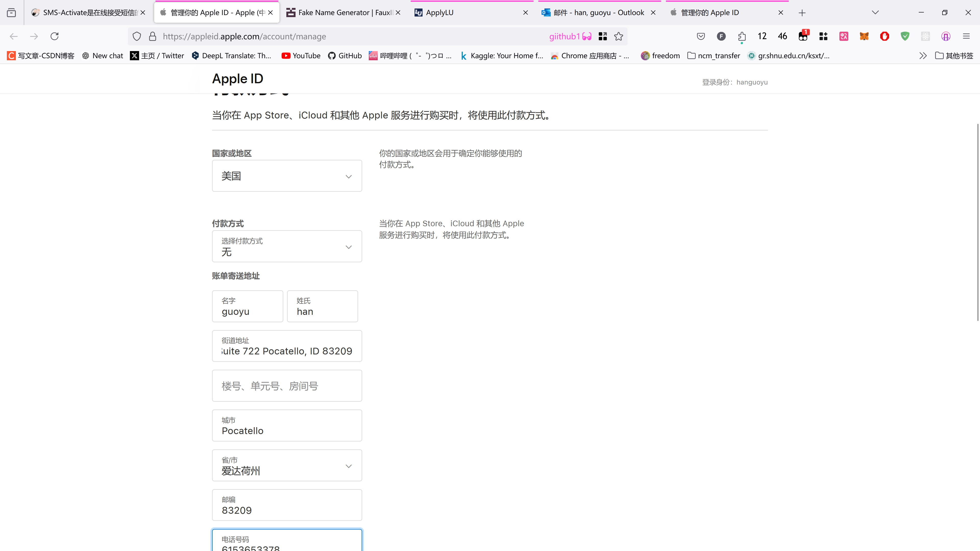Open the Firefox View icon at top left
Image resolution: width=980 pixels, height=551 pixels.
[11, 13]
